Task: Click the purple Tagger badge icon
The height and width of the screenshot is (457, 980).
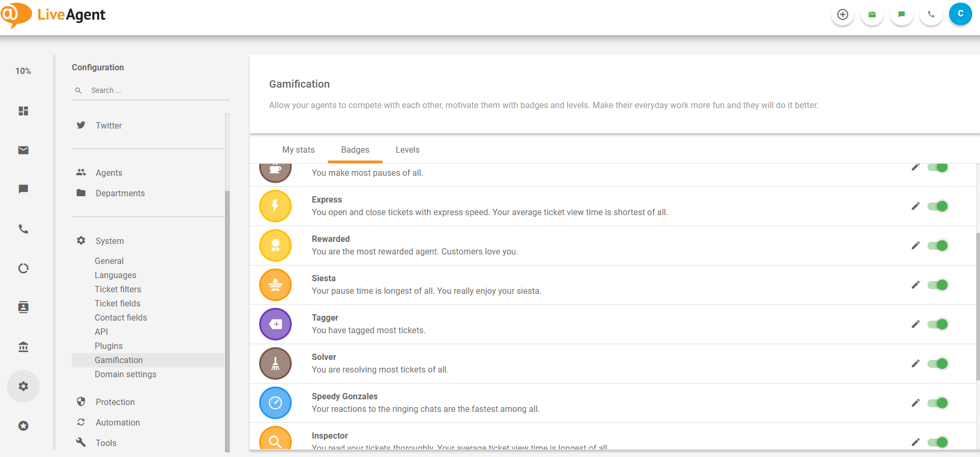Action: pyautogui.click(x=275, y=324)
